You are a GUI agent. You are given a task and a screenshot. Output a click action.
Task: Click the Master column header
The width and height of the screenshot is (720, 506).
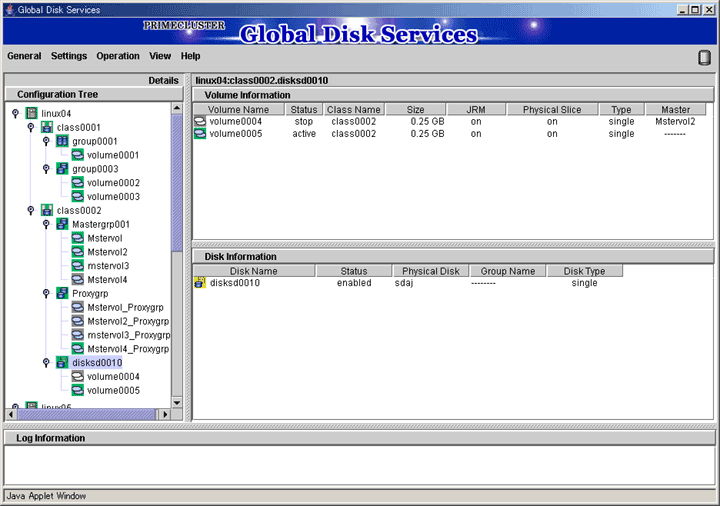(675, 109)
